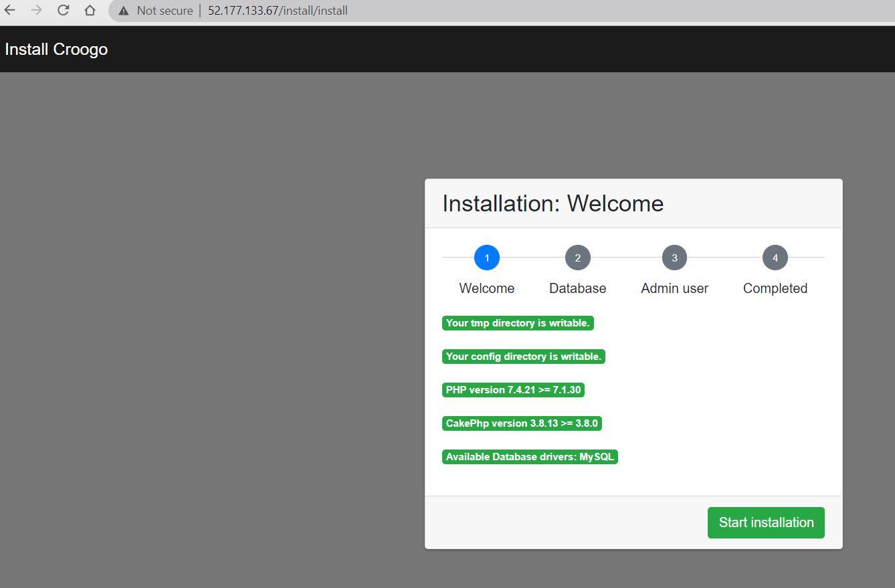895x588 pixels.
Task: Click the Welcome step label
Action: (487, 288)
